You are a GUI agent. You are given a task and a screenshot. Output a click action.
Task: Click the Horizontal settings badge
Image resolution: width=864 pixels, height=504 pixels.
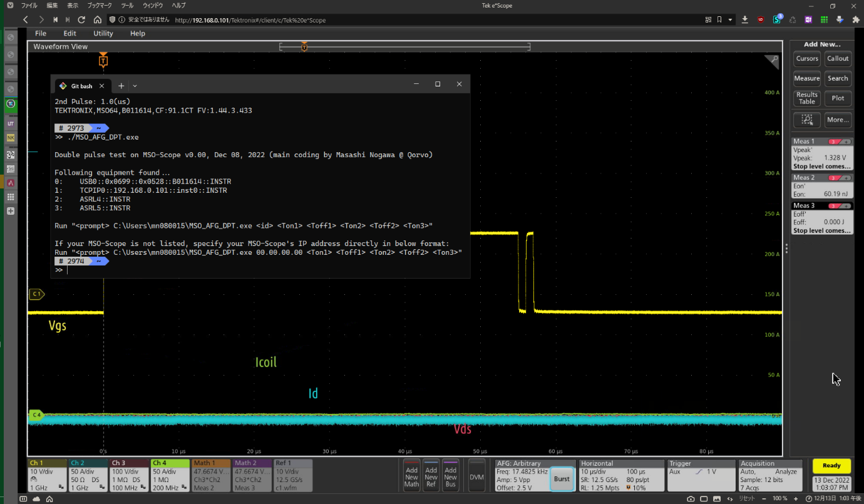(x=621, y=475)
